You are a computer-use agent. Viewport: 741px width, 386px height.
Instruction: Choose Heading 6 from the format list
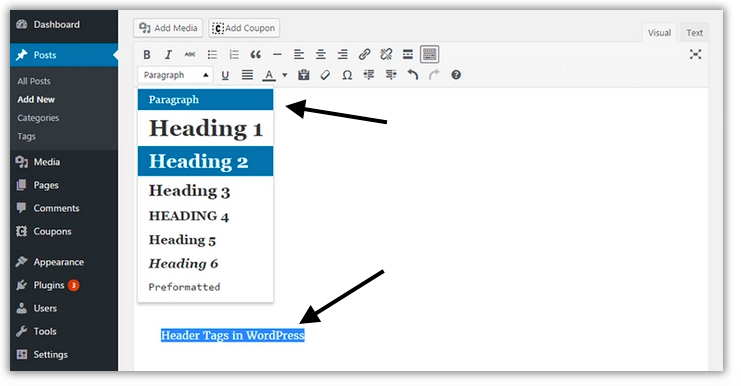point(206,263)
